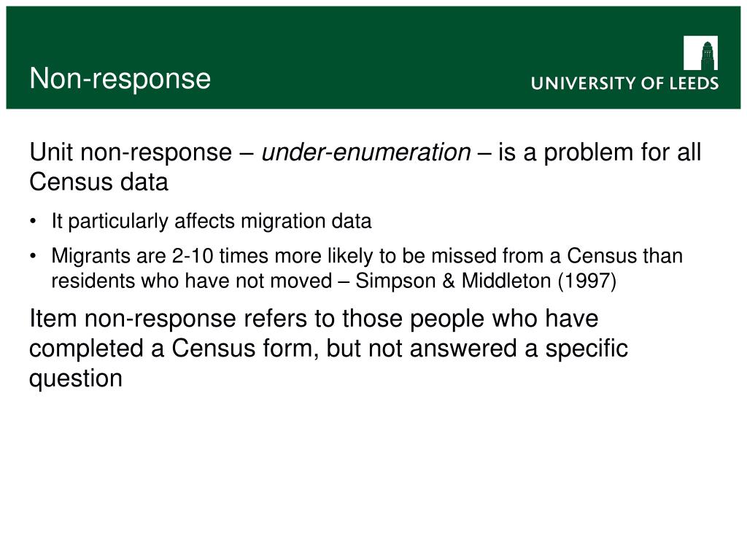Click the italic under-enumeration text
Image resolution: width=747 pixels, height=560 pixels.
coord(366,152)
